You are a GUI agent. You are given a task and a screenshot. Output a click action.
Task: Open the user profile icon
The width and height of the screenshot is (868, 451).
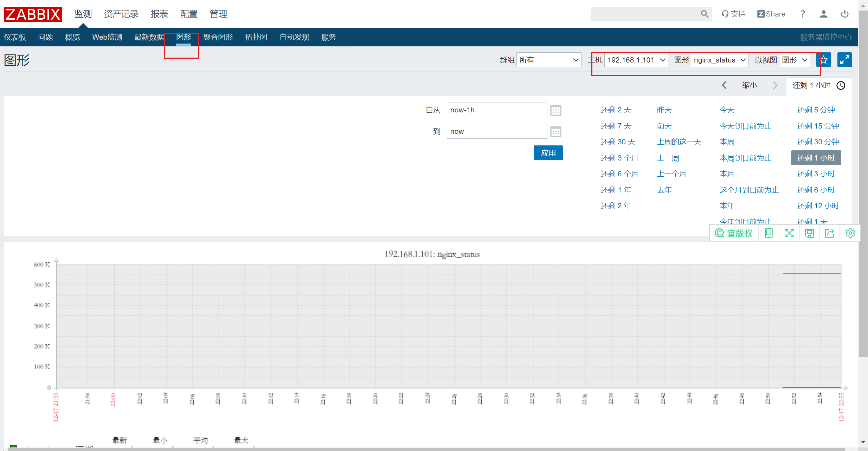point(823,14)
